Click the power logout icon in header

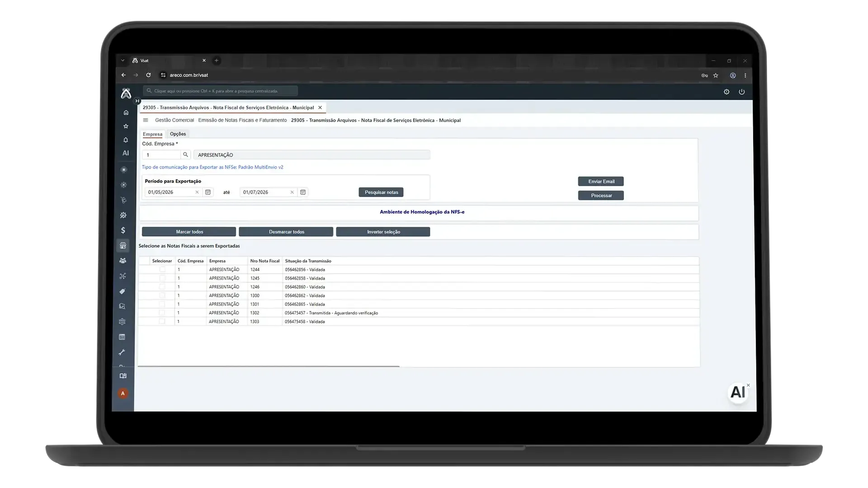(x=742, y=92)
